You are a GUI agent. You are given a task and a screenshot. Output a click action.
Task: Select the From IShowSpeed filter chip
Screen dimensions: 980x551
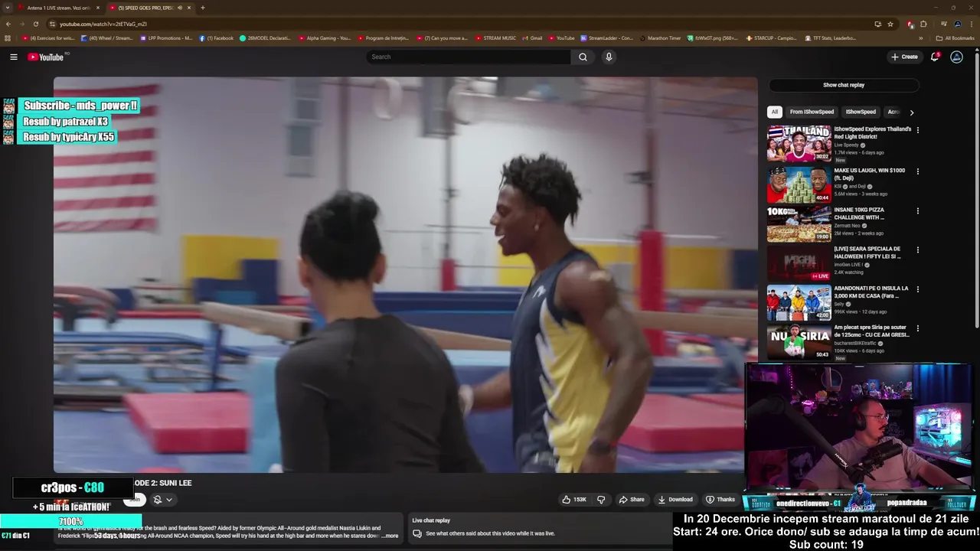pos(812,112)
